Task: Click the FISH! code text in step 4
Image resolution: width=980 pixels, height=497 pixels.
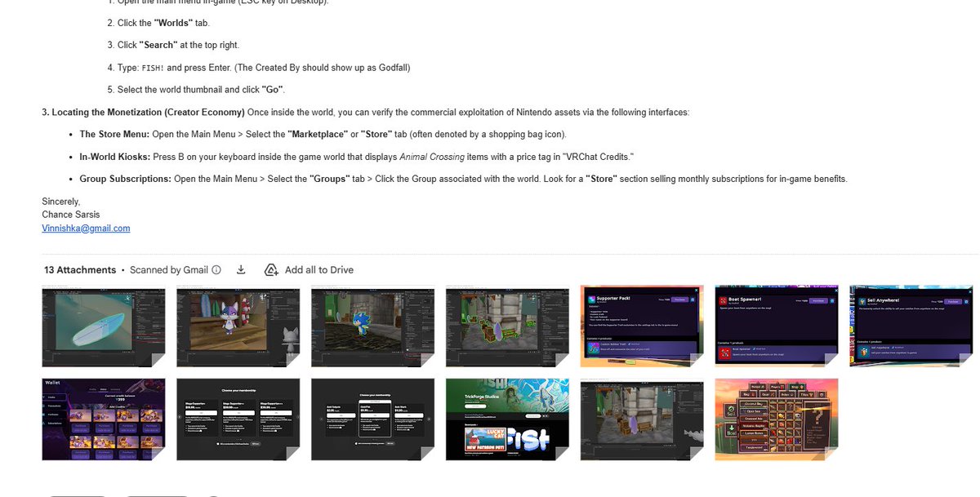Action: (153, 68)
